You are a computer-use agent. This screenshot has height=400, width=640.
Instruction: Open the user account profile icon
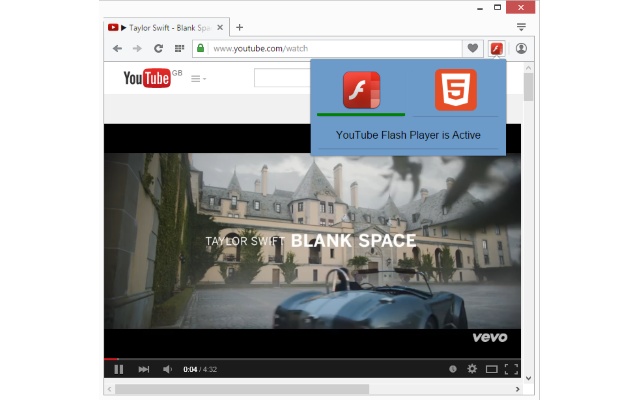521,49
